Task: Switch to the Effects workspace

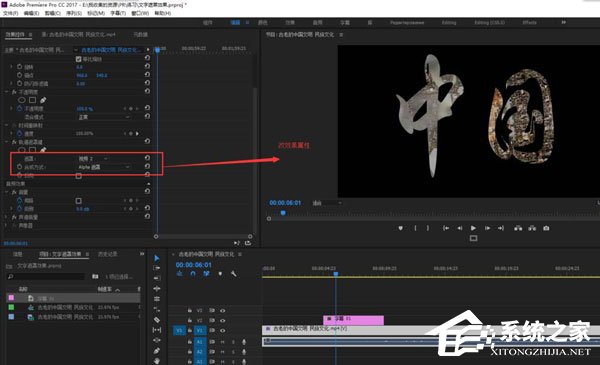Action: click(530, 23)
